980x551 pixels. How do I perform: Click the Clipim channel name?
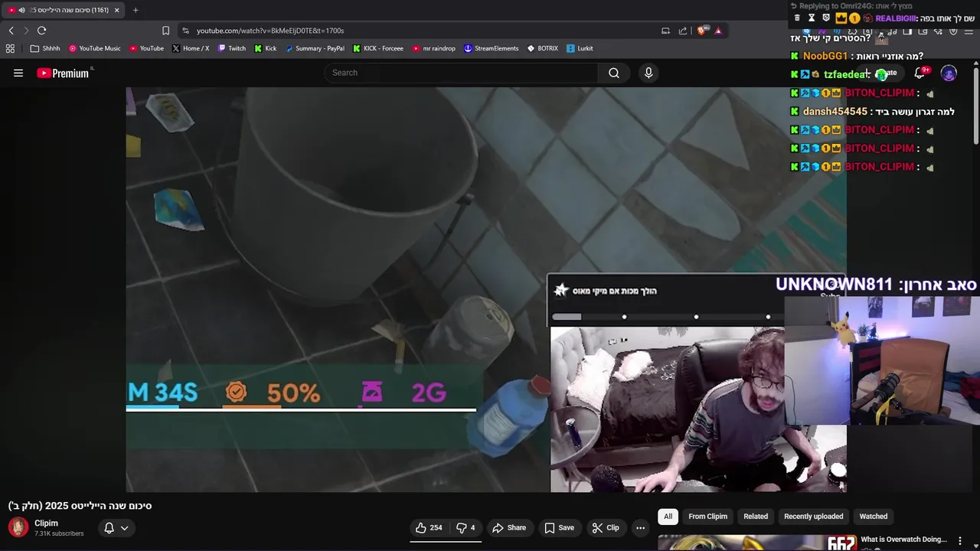46,523
